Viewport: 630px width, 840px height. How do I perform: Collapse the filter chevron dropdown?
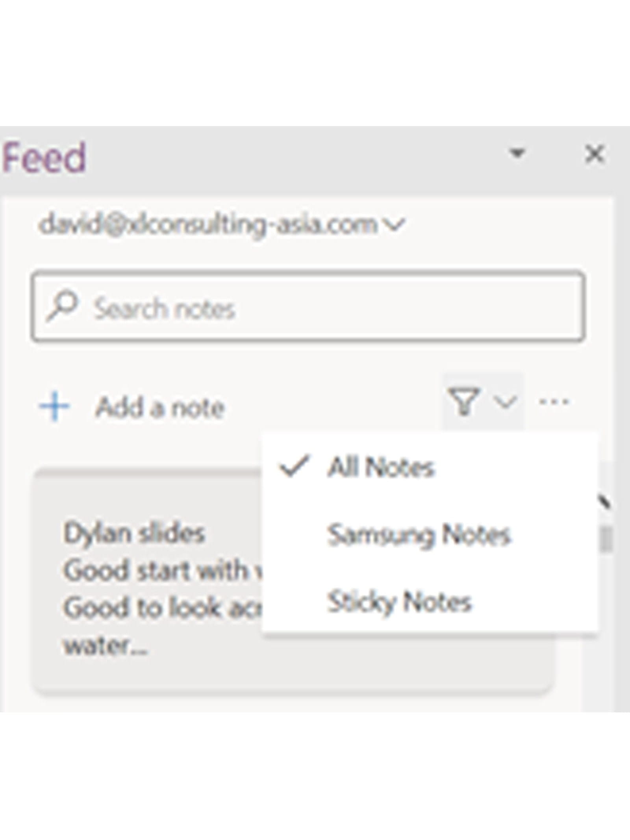(x=505, y=402)
